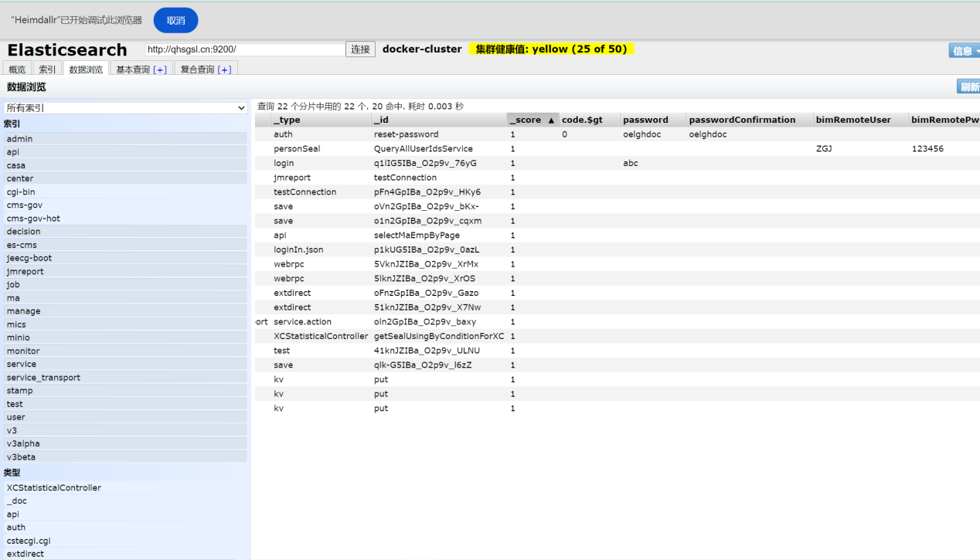The height and width of the screenshot is (560, 980).
Task: Click the 连接 connect button
Action: pyautogui.click(x=361, y=49)
